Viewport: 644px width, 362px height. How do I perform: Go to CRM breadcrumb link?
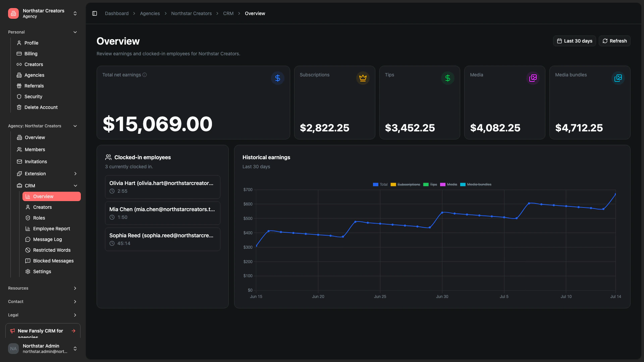pyautogui.click(x=228, y=13)
